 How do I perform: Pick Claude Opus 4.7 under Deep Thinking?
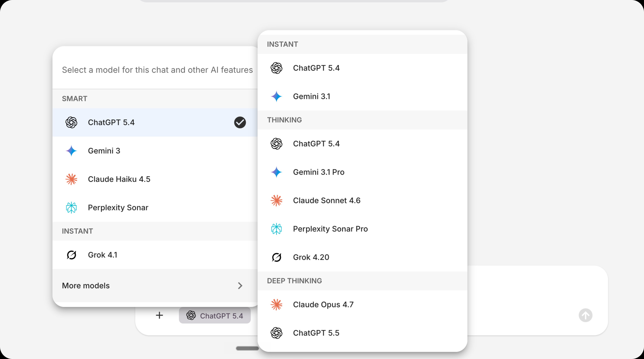pos(362,305)
